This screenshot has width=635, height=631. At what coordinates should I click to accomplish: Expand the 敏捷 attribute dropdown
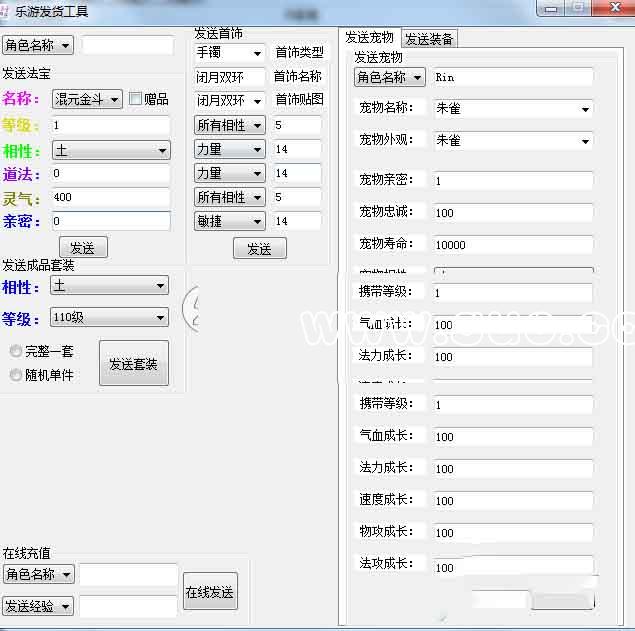229,221
